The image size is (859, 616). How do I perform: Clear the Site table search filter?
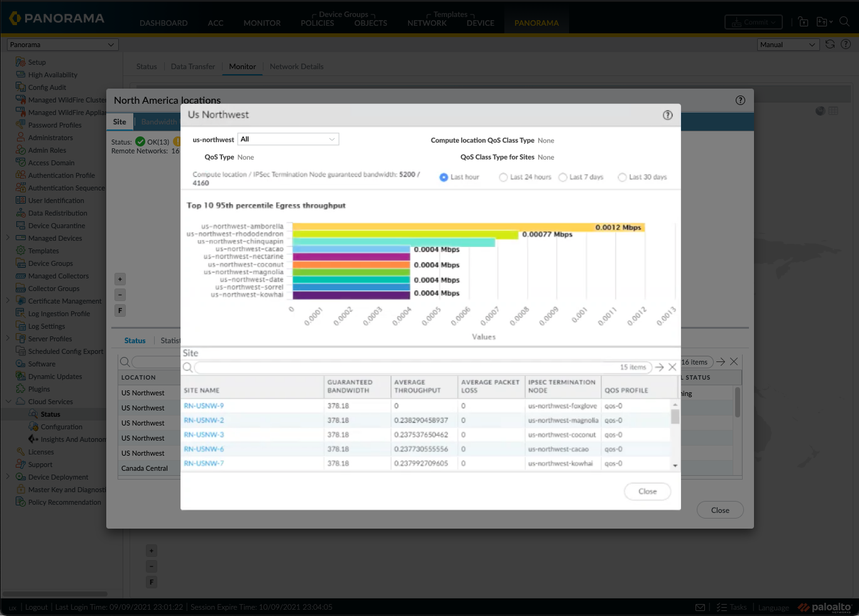pyautogui.click(x=672, y=367)
